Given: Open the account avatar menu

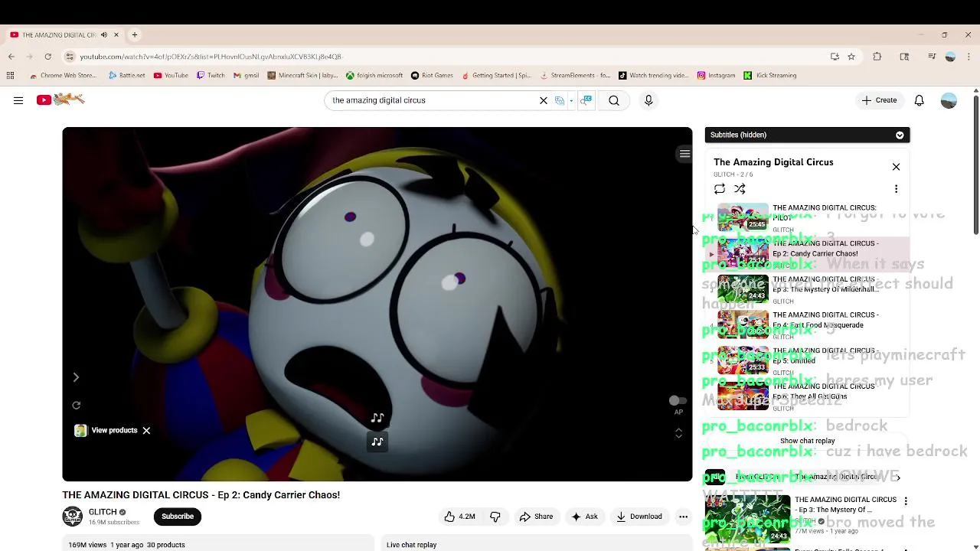Looking at the screenshot, I should coord(949,100).
